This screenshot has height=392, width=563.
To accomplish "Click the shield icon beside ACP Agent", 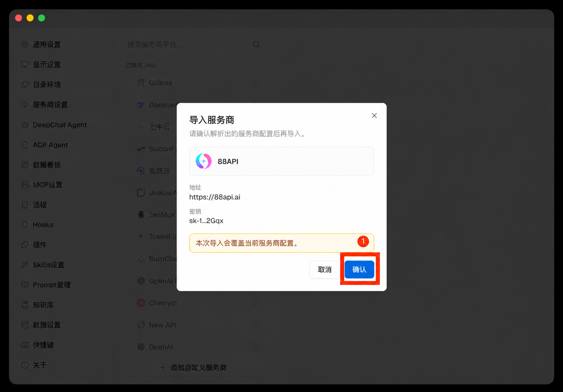I will (25, 145).
